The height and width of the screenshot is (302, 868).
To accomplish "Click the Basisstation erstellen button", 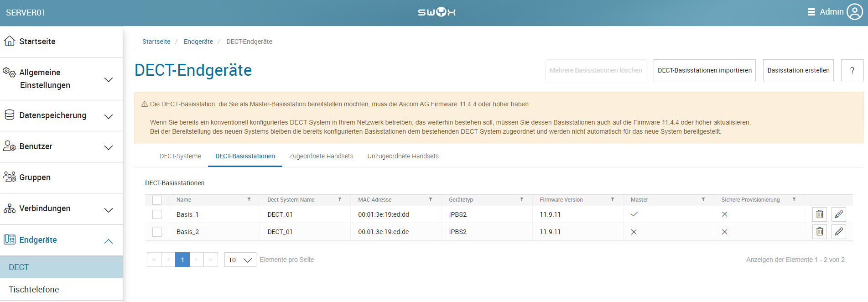I will click(x=798, y=70).
